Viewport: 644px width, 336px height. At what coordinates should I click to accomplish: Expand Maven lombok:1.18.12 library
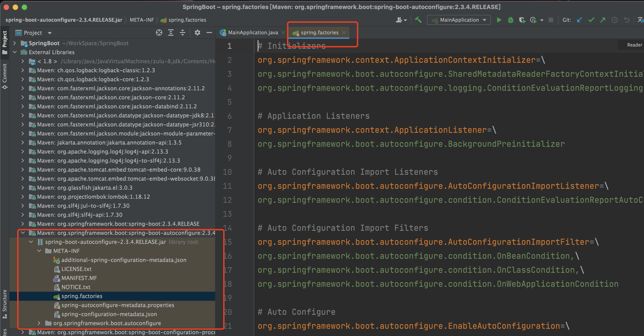click(x=23, y=197)
